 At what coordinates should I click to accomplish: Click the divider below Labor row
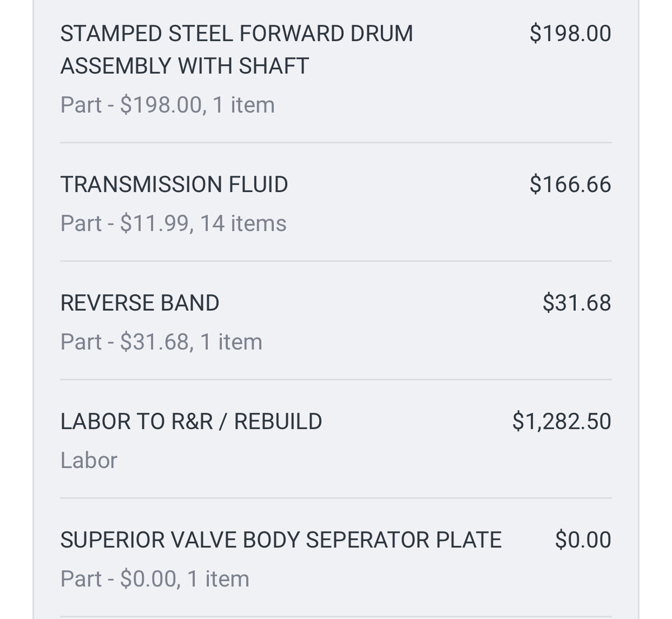pos(336,498)
